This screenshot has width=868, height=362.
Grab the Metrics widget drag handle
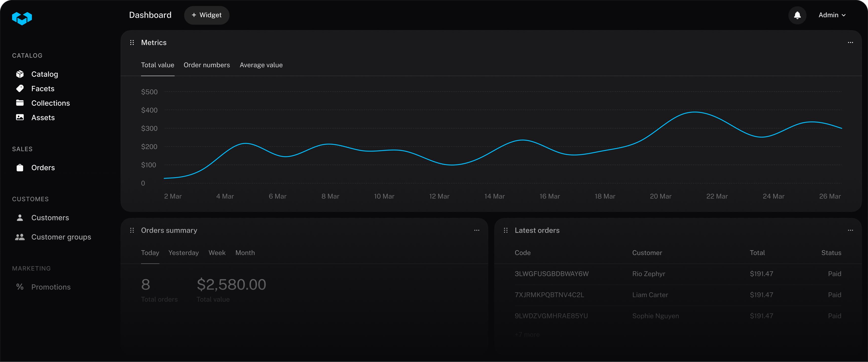132,43
